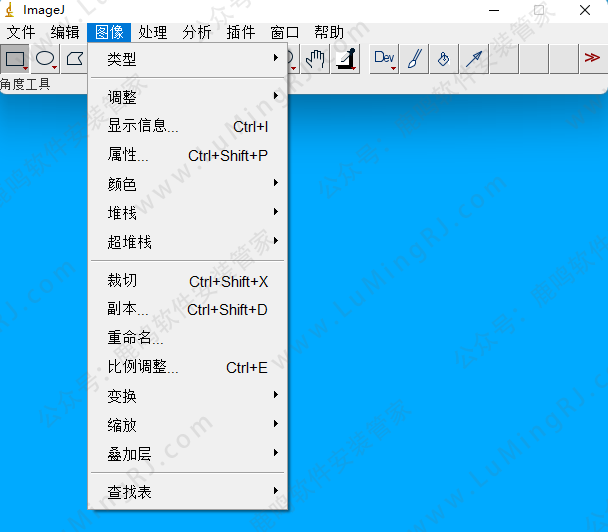Choose the 裁切 menu command
This screenshot has height=532, width=608.
(x=188, y=280)
